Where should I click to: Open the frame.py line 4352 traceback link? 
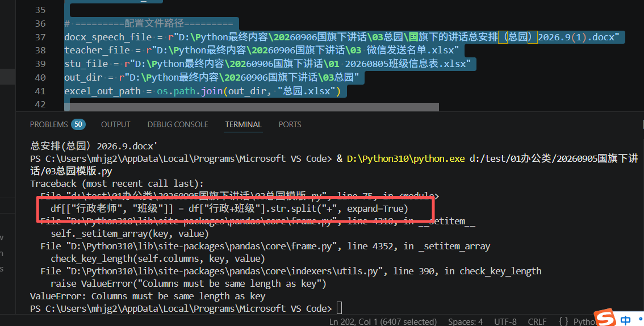tap(265, 246)
